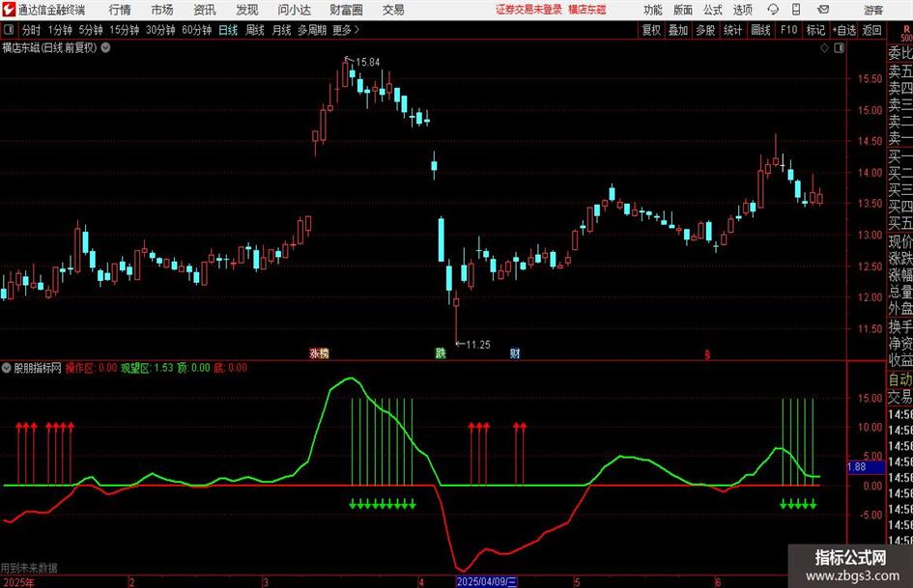The width and height of the screenshot is (913, 588).
Task: Add stock with +自选 button
Action: click(844, 30)
